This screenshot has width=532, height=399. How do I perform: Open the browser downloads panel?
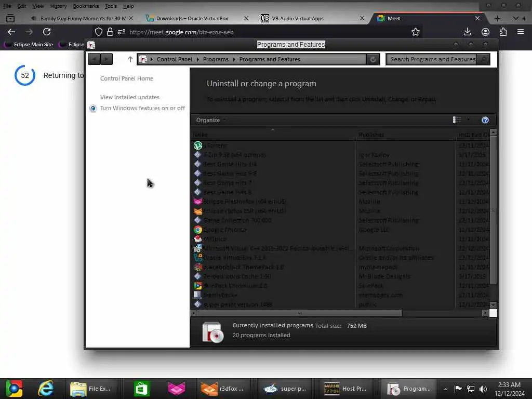[467, 32]
